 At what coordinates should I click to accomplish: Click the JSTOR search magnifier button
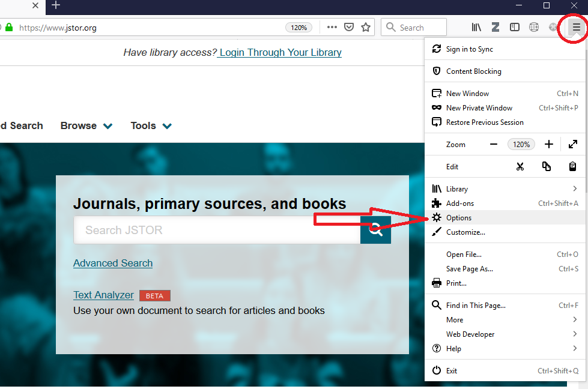[x=375, y=230]
